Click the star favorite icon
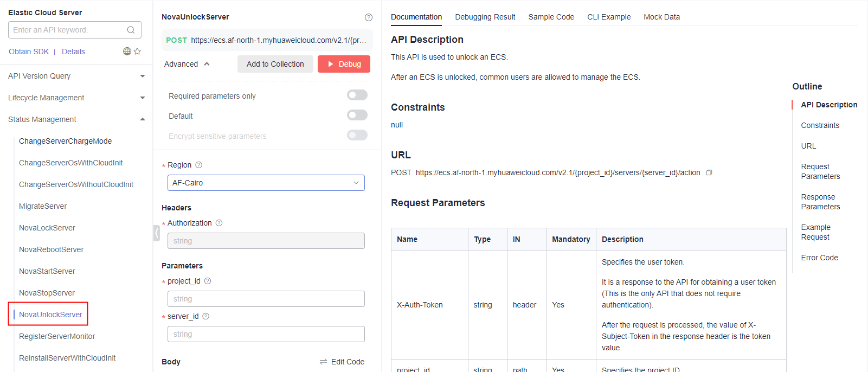The image size is (868, 372). (x=137, y=51)
